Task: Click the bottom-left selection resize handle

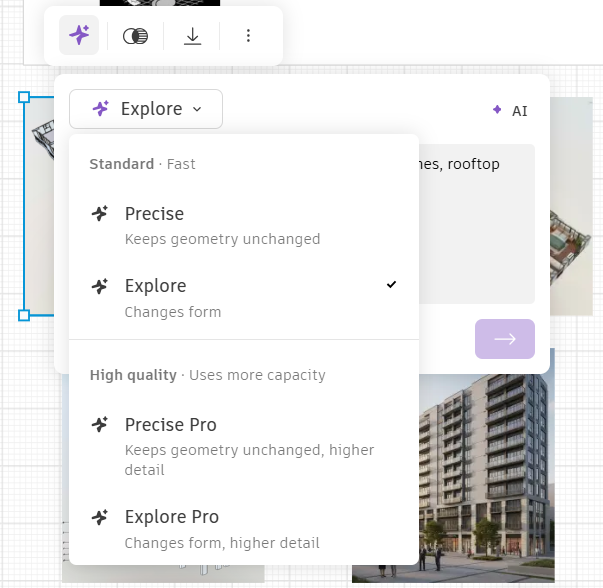Action: [x=24, y=315]
